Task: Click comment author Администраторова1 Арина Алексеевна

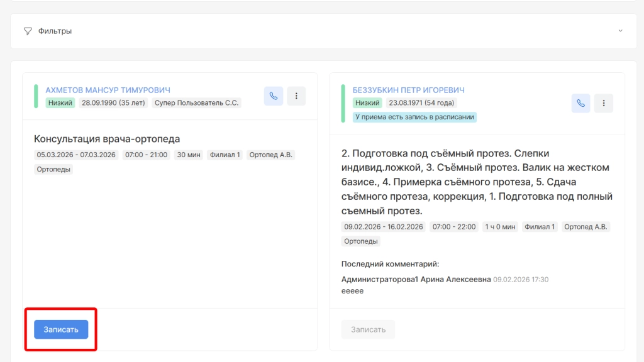Action: tap(416, 279)
